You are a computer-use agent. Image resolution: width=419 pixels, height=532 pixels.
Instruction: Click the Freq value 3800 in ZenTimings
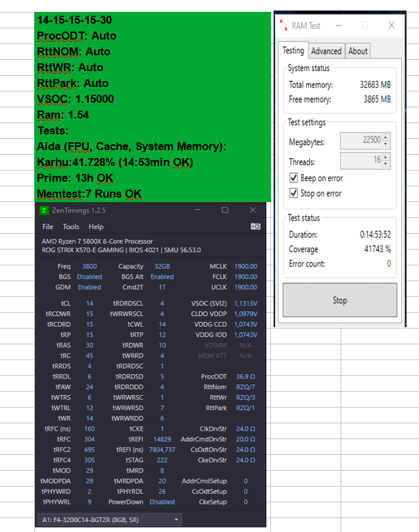[89, 267]
